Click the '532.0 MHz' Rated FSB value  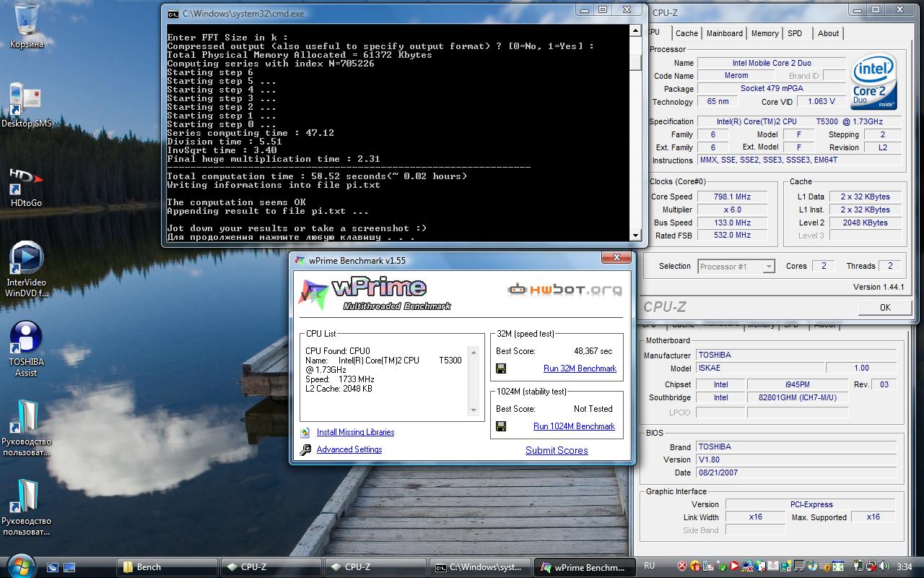point(731,236)
